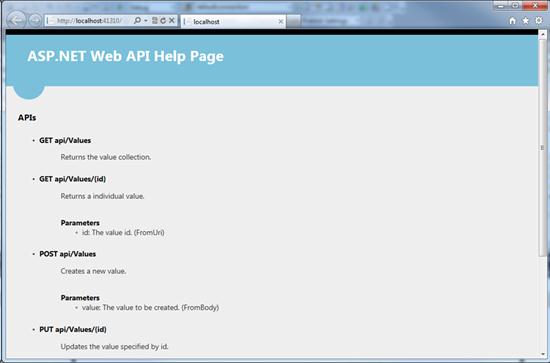This screenshot has width=550, height=363.
Task: Click the ASP.NET Web API Help Page title
Action: click(x=126, y=56)
